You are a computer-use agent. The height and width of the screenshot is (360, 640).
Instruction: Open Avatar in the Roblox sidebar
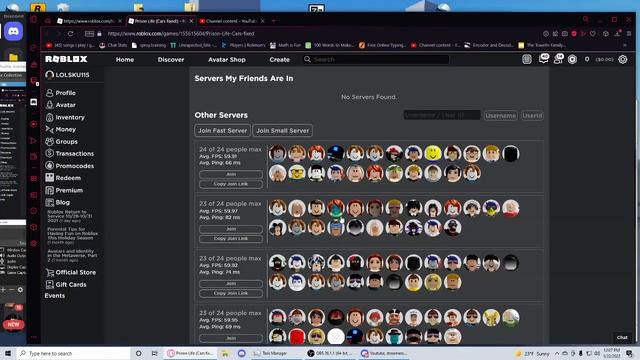pyautogui.click(x=60, y=105)
